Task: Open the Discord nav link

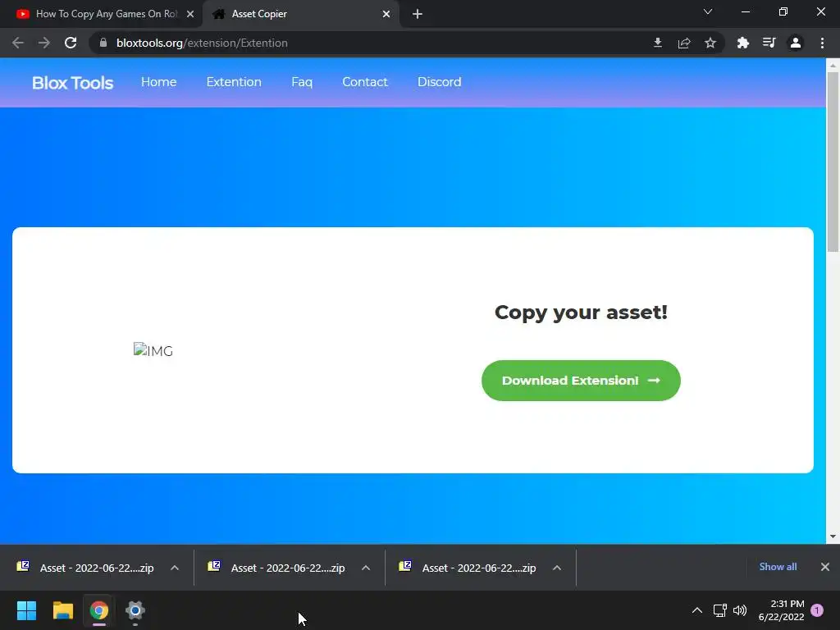Action: [x=440, y=82]
